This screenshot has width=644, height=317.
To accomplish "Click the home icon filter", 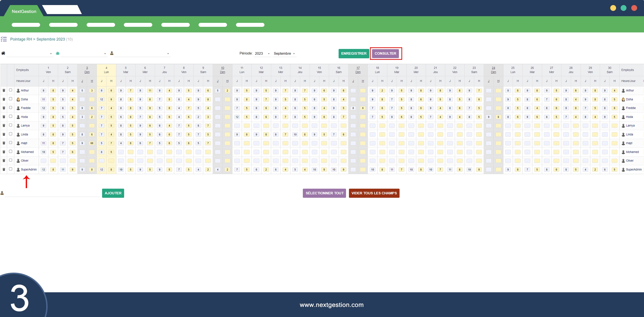I will pos(3,53).
